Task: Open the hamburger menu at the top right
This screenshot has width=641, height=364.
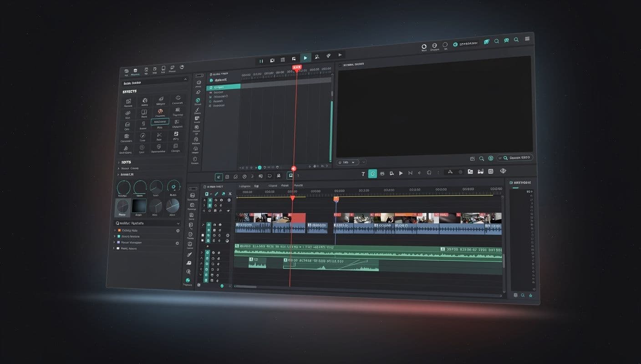Action: pyautogui.click(x=527, y=39)
